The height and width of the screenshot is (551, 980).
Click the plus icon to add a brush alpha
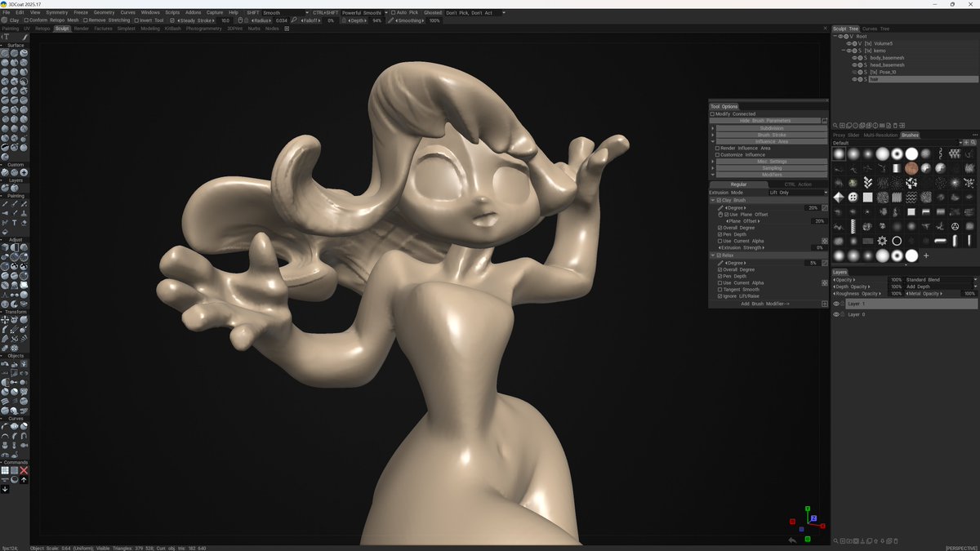click(926, 256)
